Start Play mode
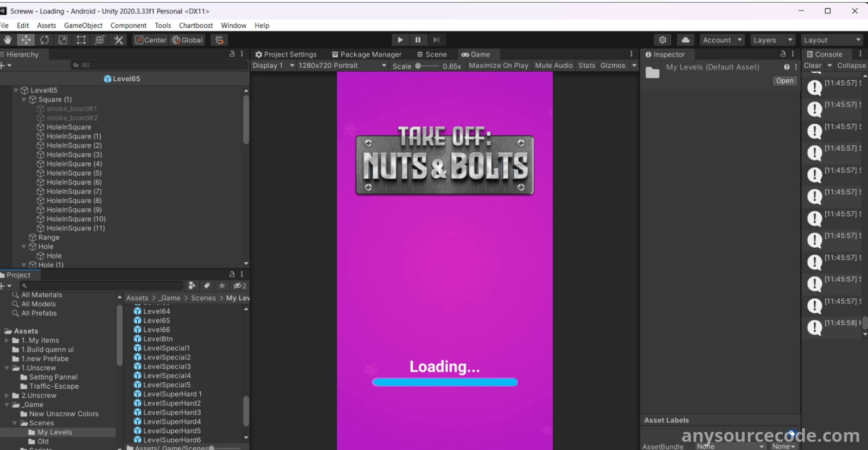The width and height of the screenshot is (868, 450). point(400,40)
